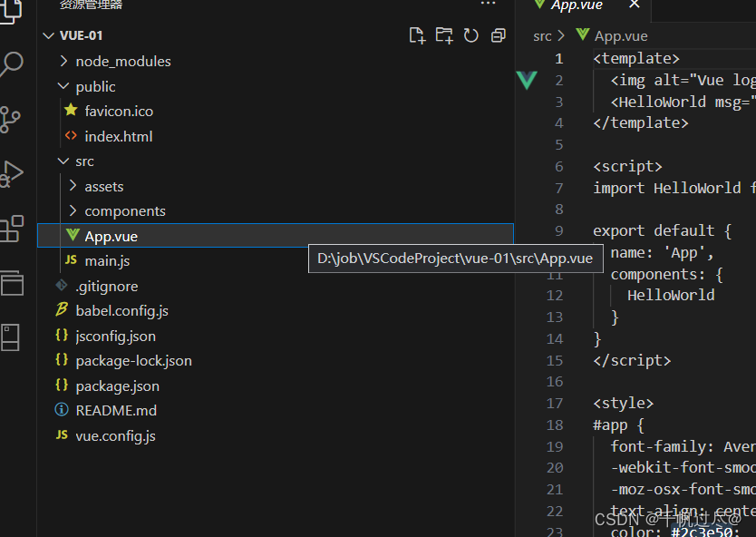Expand the assets folder

(103, 187)
